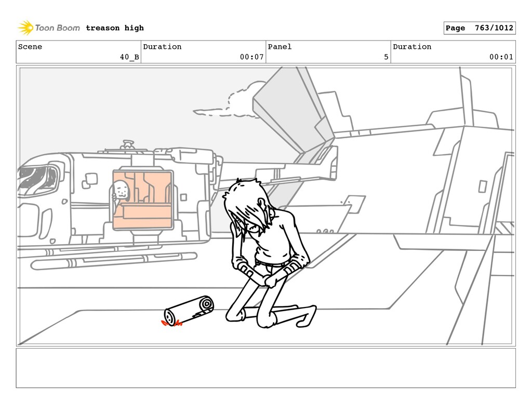Select the 'treason high' project title
This screenshot has width=532, height=412.
[x=115, y=28]
